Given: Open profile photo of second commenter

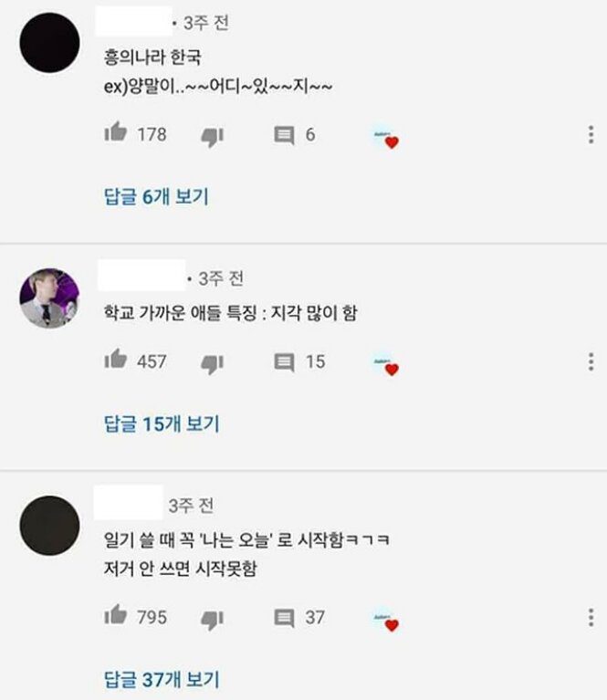Looking at the screenshot, I should (x=49, y=298).
